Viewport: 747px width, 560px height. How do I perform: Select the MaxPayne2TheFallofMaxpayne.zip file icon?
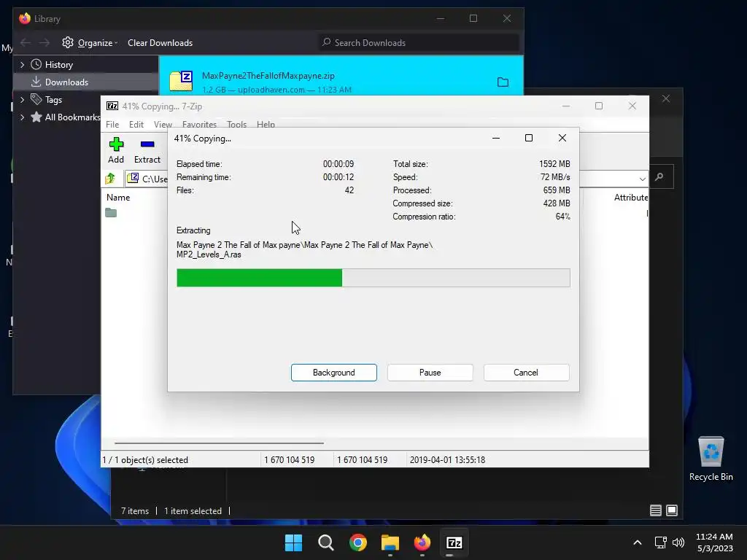(181, 81)
